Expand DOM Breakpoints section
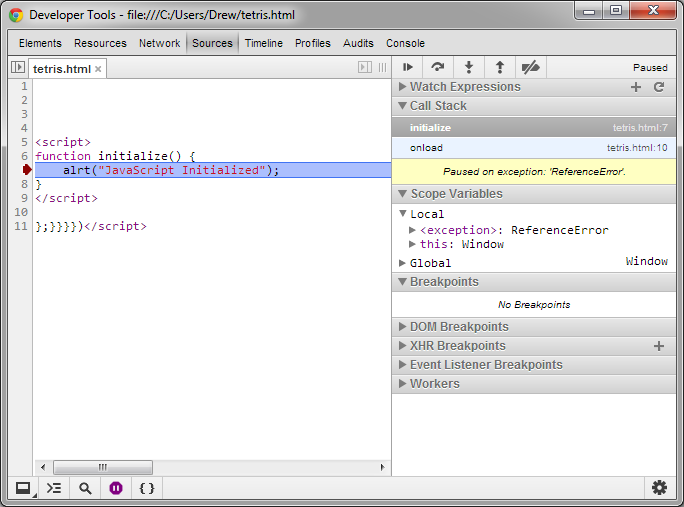 pyautogui.click(x=402, y=327)
